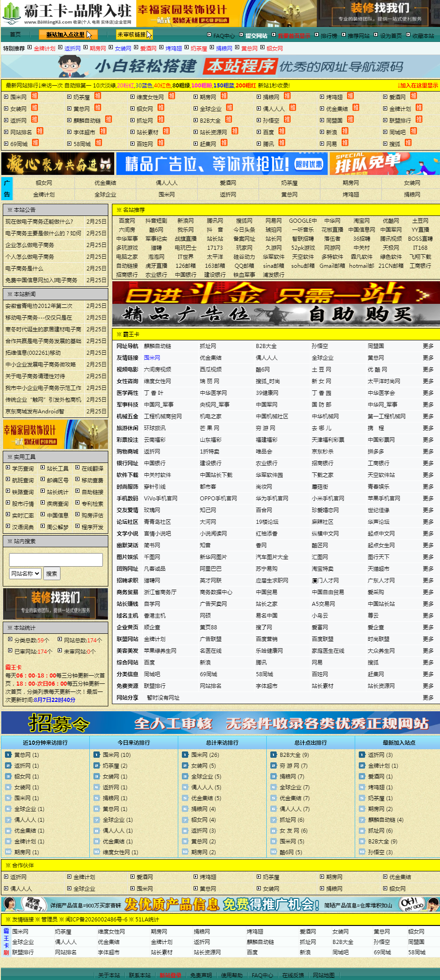This screenshot has width=440, height=980.
Task: Click 更多 in the 网址导航 row
Action: [428, 346]
